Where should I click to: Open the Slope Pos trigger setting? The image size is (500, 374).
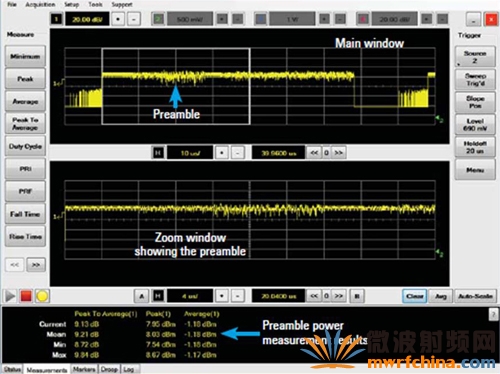[475, 102]
